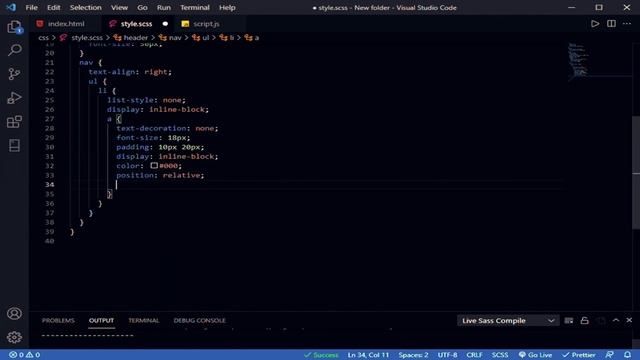Image resolution: width=640 pixels, height=360 pixels.
Task: Open the bookmark-style icon below Extensions
Action: (x=14, y=145)
